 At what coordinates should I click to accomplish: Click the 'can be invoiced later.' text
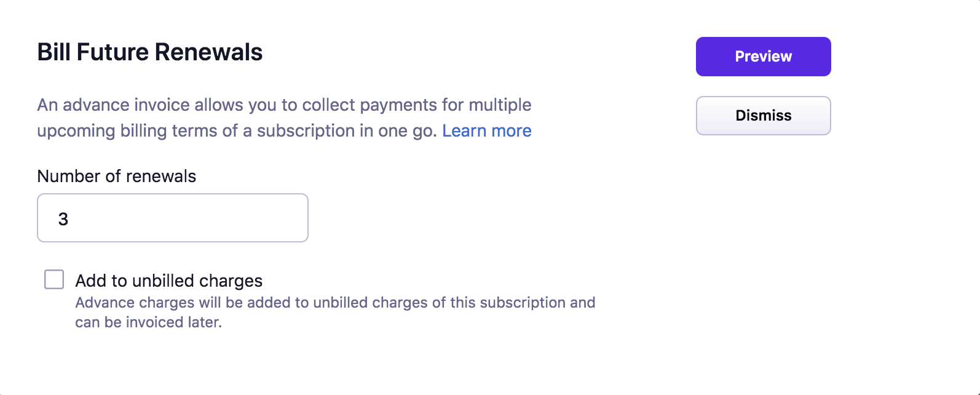[148, 322]
